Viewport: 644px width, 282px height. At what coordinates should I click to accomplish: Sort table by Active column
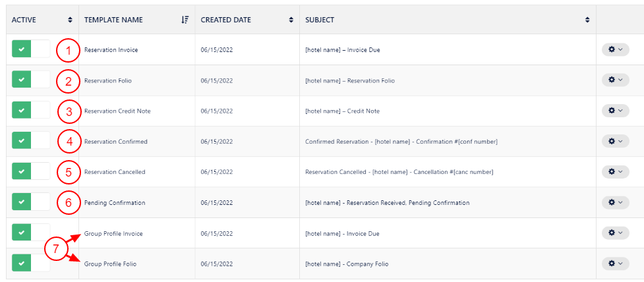(71, 20)
